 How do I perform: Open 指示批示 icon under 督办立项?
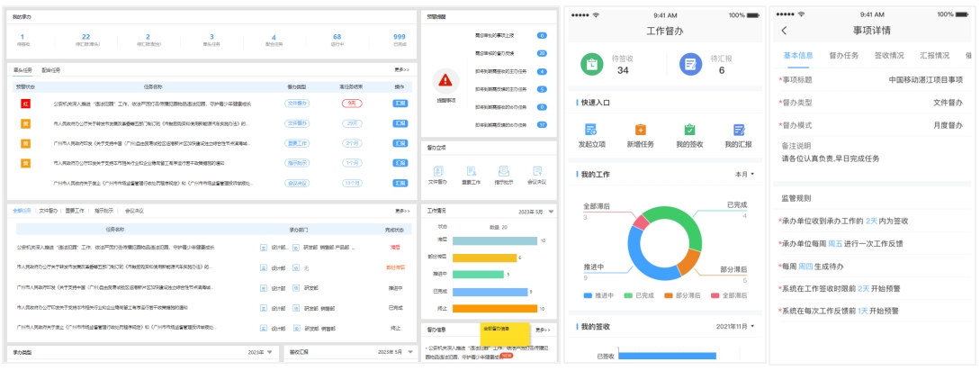[504, 171]
